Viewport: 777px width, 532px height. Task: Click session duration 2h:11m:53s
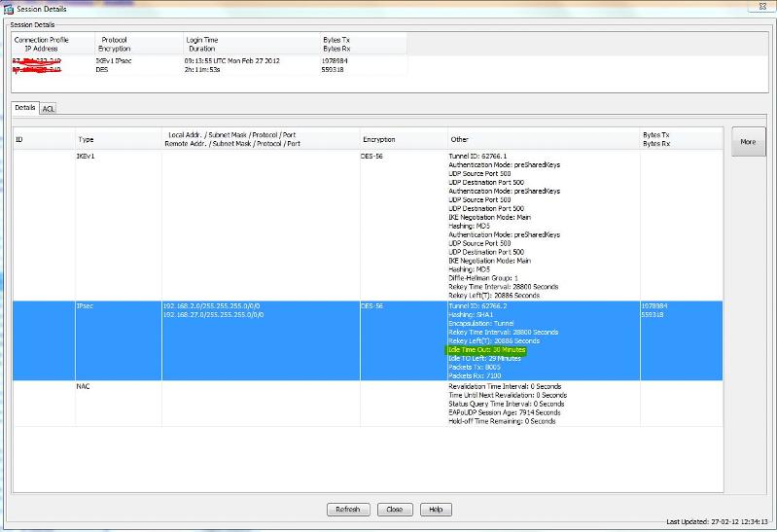202,70
